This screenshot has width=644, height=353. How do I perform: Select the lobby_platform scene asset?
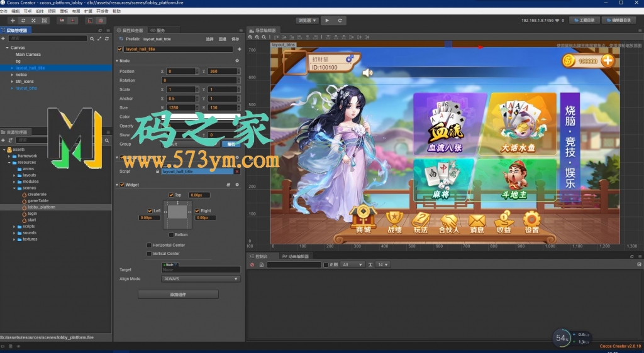click(41, 207)
